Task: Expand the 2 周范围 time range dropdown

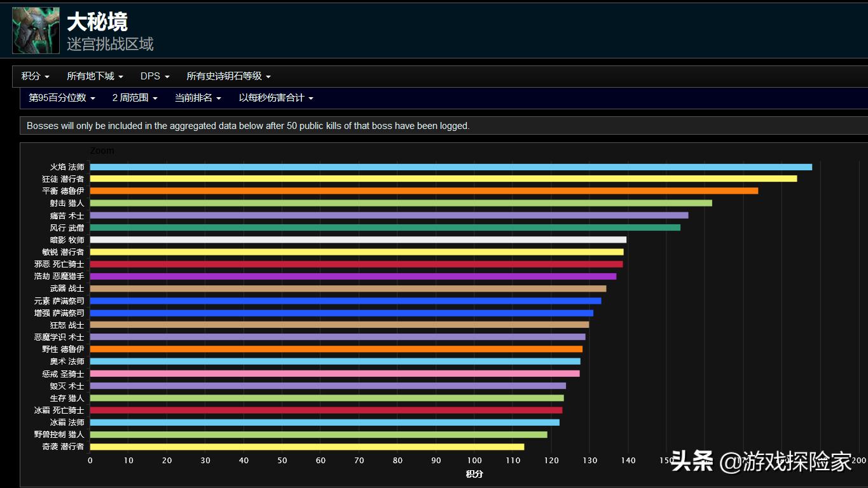Action: (x=135, y=98)
